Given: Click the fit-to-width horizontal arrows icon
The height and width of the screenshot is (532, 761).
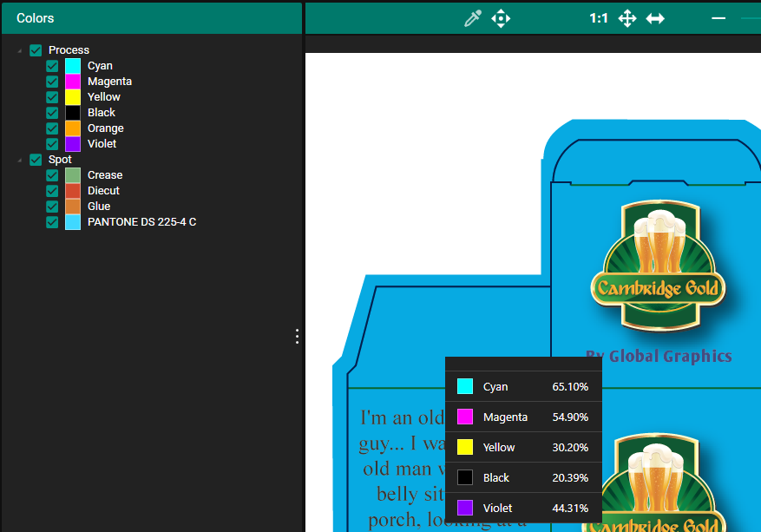Looking at the screenshot, I should (x=655, y=18).
